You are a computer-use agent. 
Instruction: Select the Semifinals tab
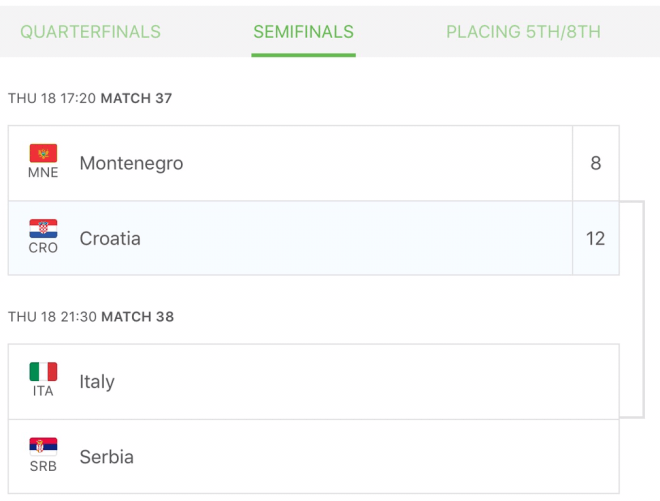[303, 32]
